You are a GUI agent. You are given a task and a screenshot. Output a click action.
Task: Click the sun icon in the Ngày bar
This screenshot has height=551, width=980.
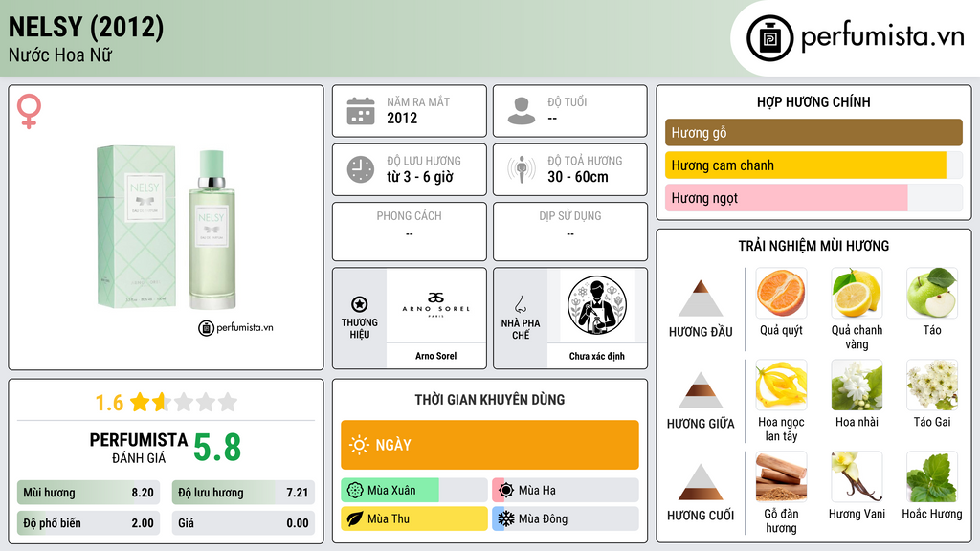pyautogui.click(x=359, y=445)
